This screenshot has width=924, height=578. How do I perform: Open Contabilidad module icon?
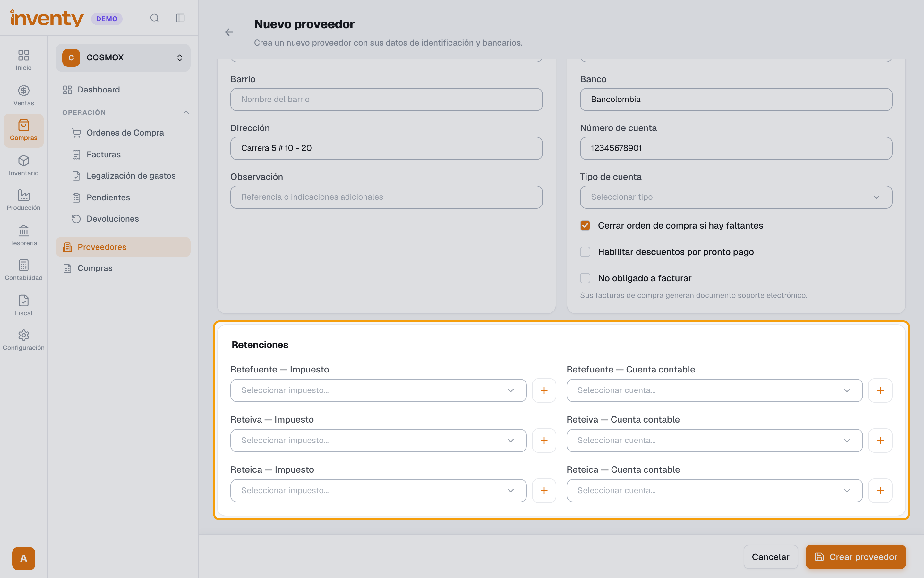[24, 270]
